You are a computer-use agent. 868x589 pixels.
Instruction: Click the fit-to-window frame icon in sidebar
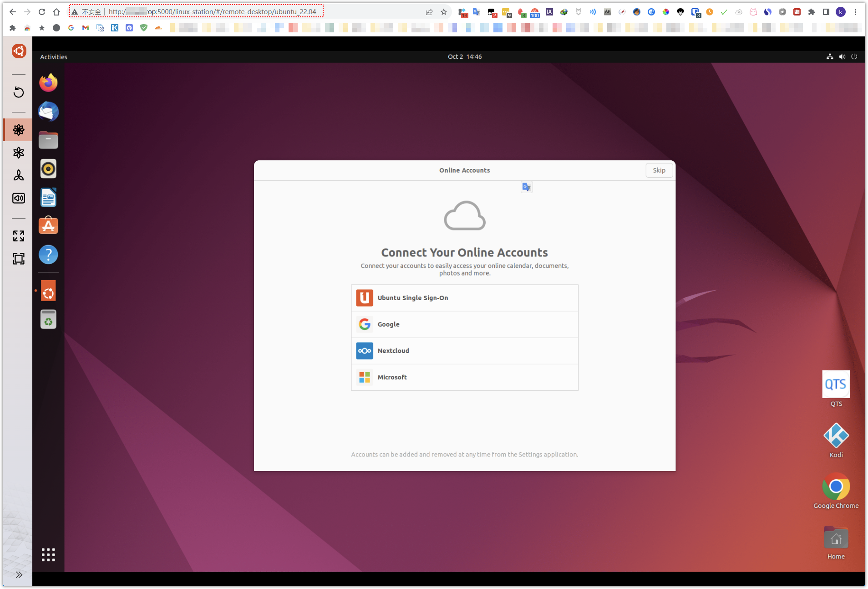pos(19,259)
